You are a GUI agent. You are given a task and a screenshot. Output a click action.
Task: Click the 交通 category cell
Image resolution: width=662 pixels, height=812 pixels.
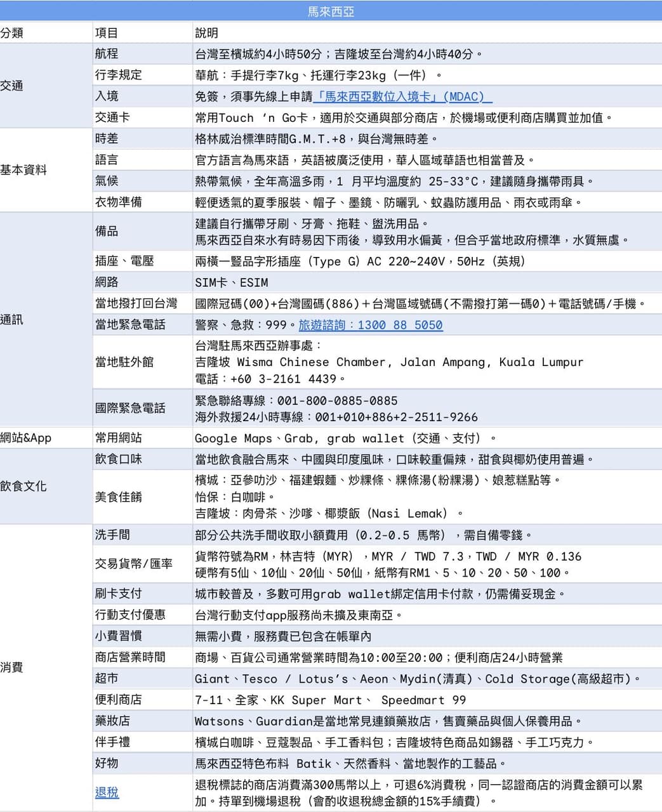pyautogui.click(x=46, y=86)
